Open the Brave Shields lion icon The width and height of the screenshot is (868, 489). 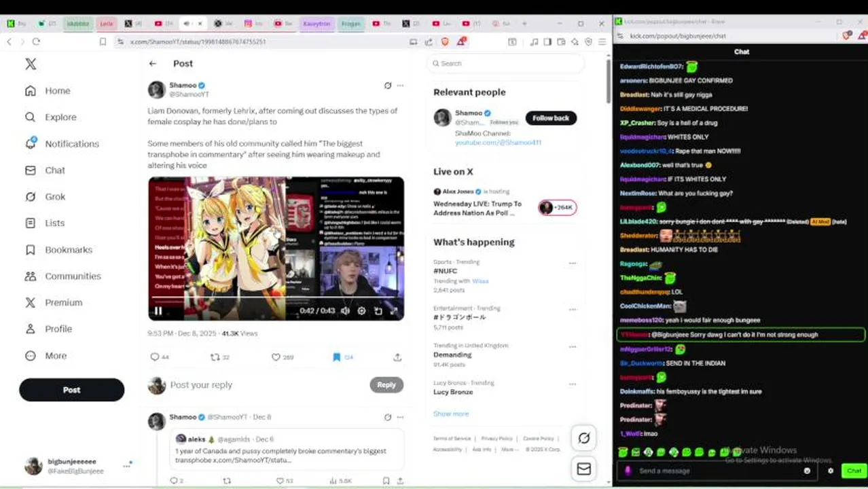445,41
